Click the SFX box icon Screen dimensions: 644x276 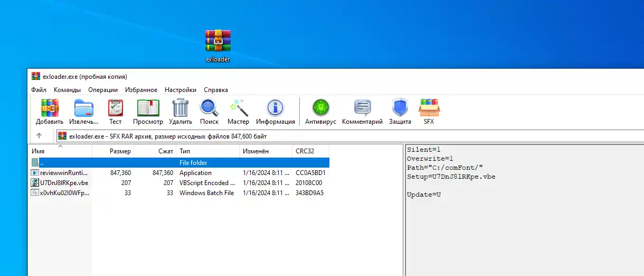[x=429, y=108]
